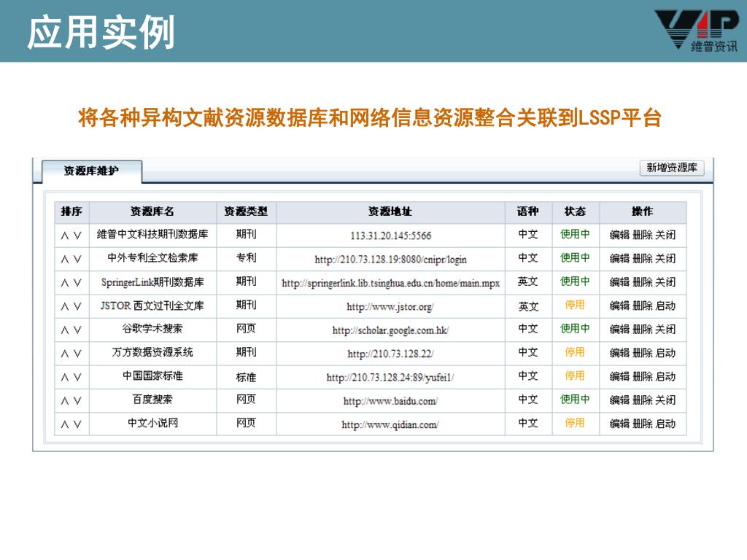Move 中文小说网 row up with ∧ arrow

click(x=65, y=424)
